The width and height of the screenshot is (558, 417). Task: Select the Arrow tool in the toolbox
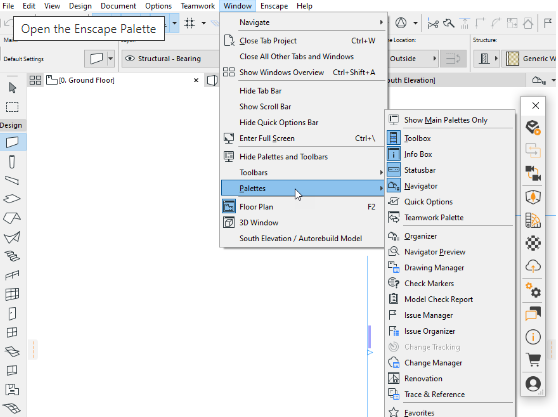(12, 88)
